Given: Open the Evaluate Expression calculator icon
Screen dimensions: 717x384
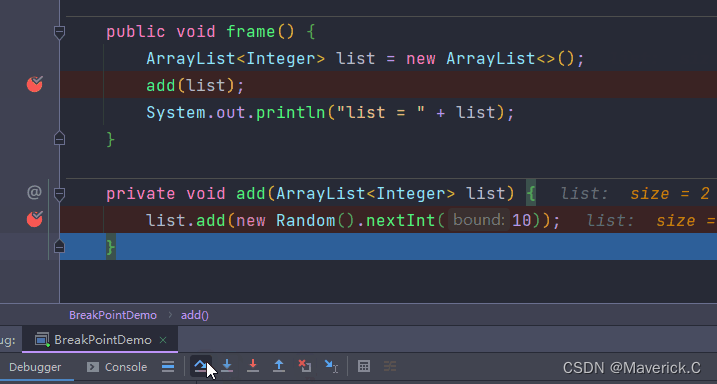Looking at the screenshot, I should pyautogui.click(x=364, y=366).
